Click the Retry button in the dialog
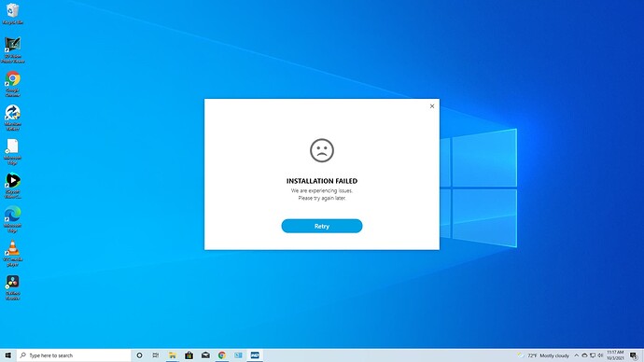 (x=322, y=226)
